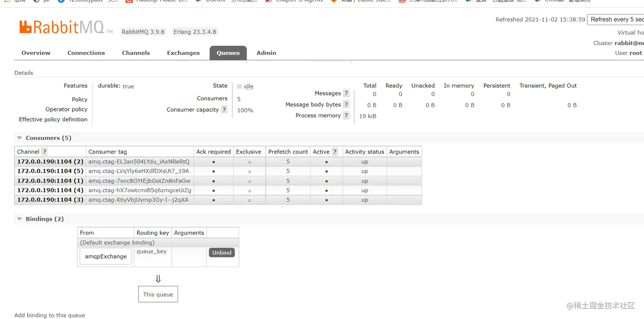Click the Activity status column header

point(365,152)
